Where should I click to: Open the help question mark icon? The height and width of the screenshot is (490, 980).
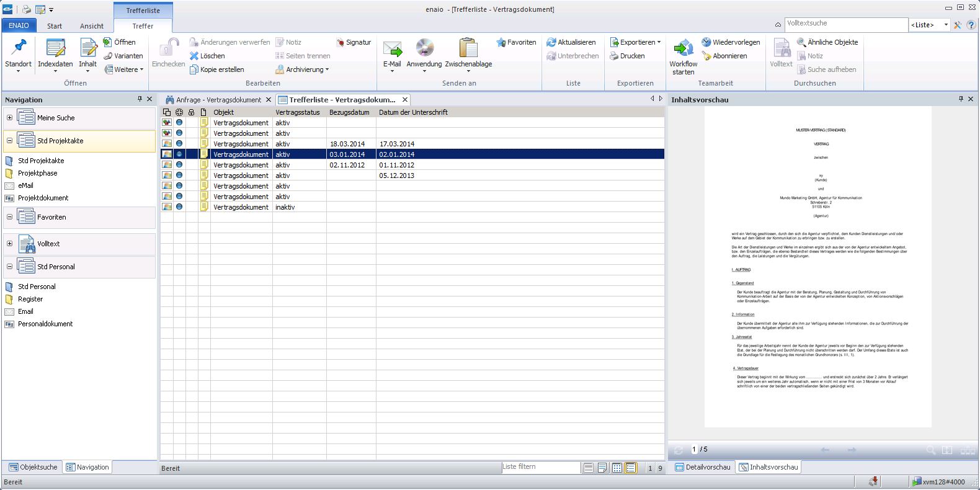pyautogui.click(x=972, y=25)
